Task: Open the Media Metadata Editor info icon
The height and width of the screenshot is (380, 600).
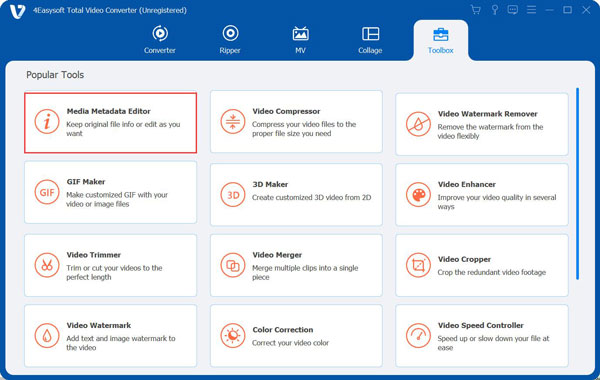Action: point(47,122)
